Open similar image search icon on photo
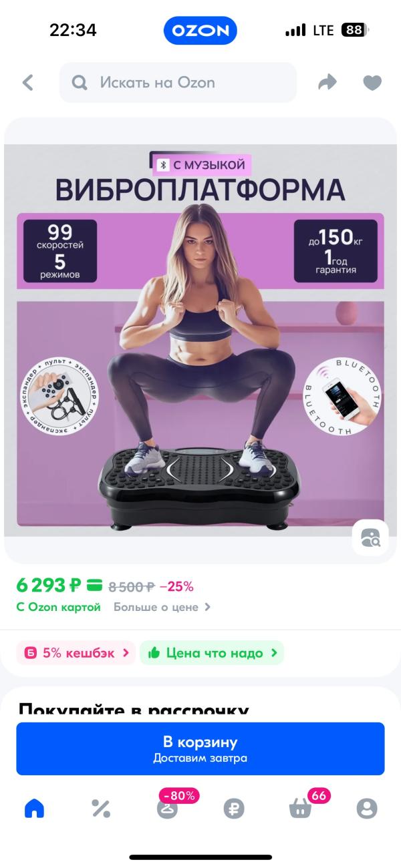Viewport: 401px width, 868px height. 370,537
